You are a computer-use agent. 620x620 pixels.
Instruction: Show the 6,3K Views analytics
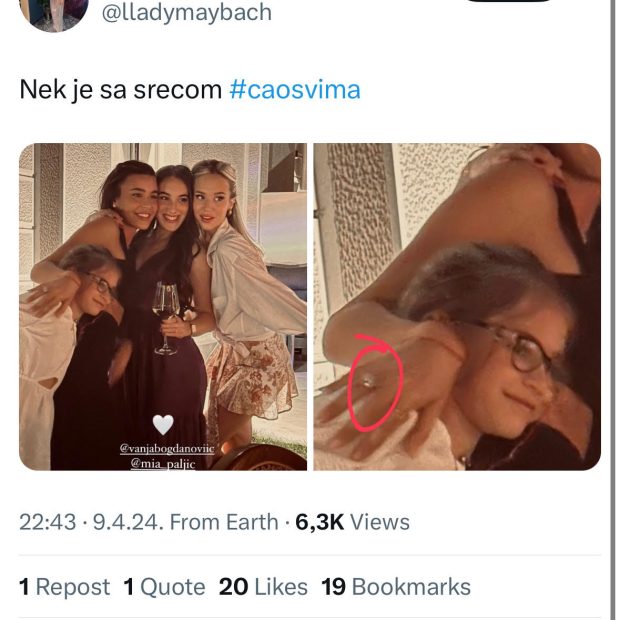tap(352, 522)
